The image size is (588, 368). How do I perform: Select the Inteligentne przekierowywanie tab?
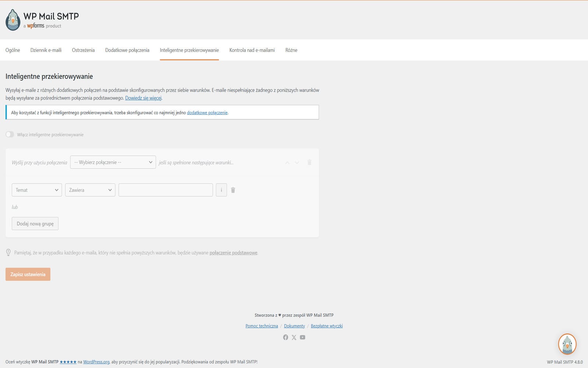click(189, 50)
